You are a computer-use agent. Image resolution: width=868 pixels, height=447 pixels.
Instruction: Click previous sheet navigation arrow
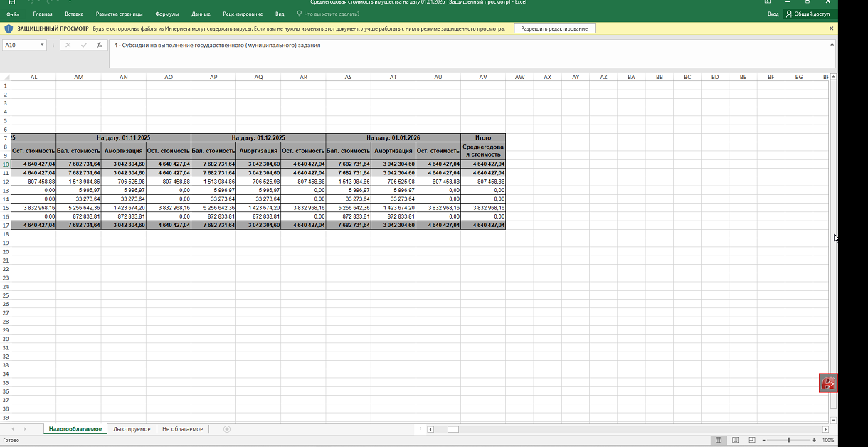[x=12, y=429]
